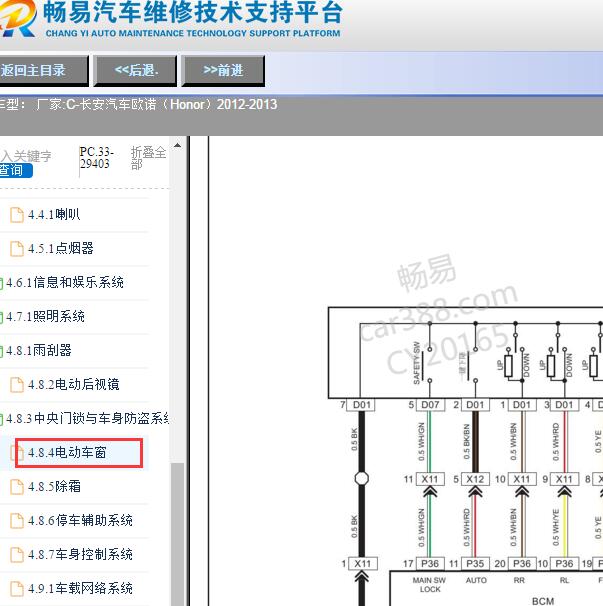
Task: Open the 4.8.7车身控制系统 tree item
Action: tap(80, 555)
